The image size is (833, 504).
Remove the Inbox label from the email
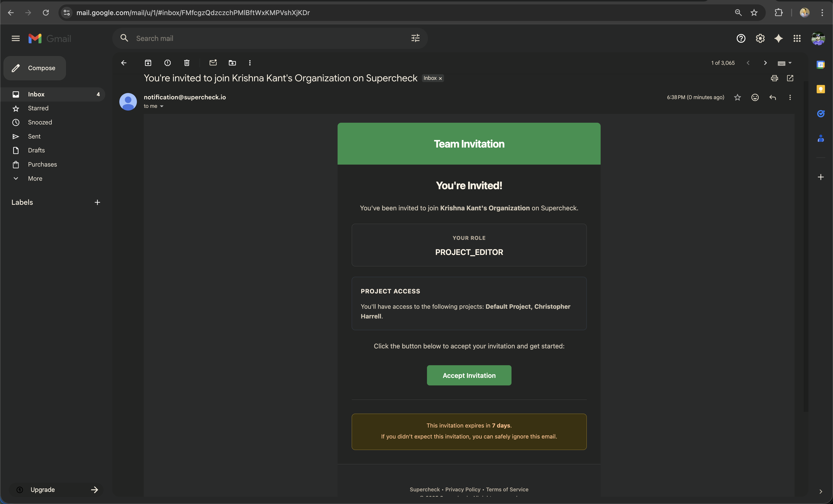tap(440, 78)
